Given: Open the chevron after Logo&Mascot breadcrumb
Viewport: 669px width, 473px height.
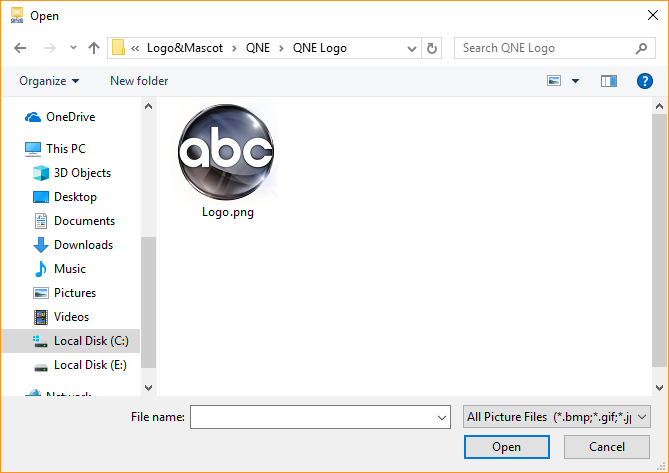Looking at the screenshot, I should tap(234, 48).
